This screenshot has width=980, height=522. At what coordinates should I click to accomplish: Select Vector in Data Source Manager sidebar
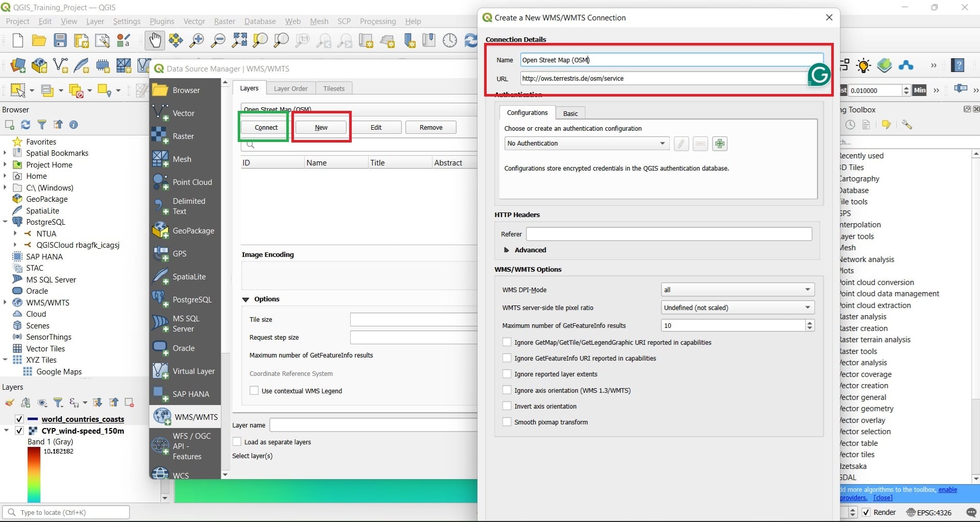pyautogui.click(x=185, y=113)
